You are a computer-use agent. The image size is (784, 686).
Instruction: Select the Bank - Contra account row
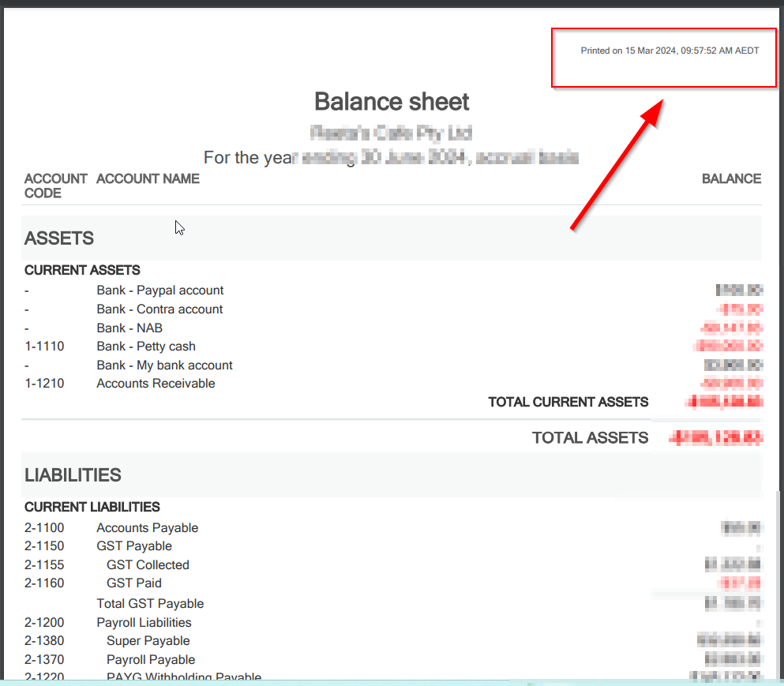coord(392,309)
